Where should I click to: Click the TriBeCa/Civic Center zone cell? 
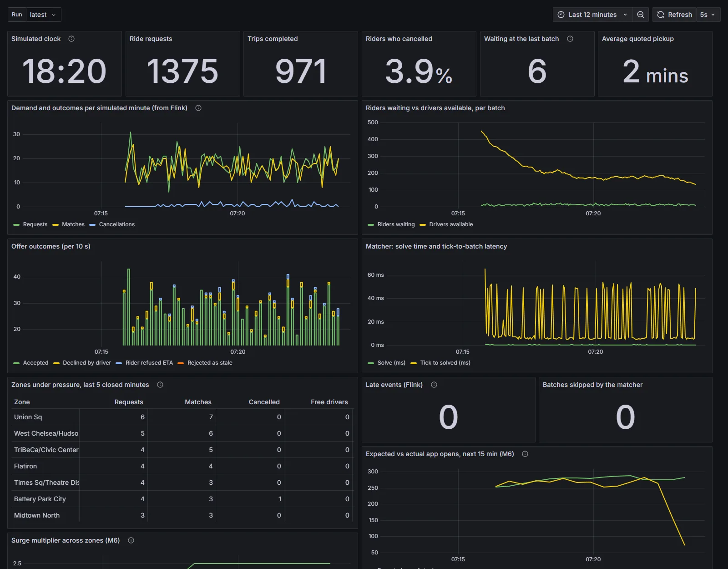pos(46,450)
